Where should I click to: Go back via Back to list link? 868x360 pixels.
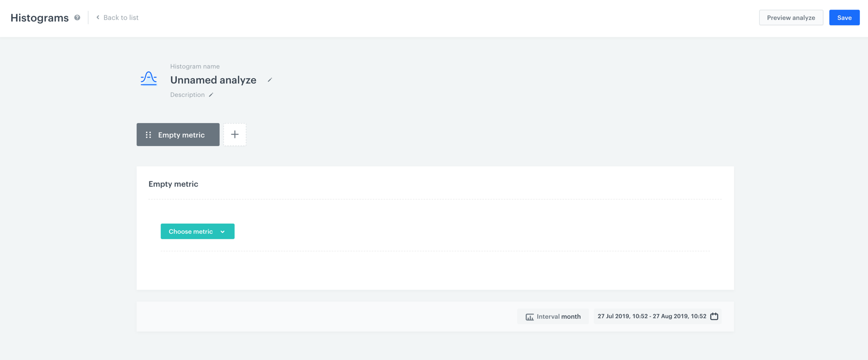coord(120,18)
